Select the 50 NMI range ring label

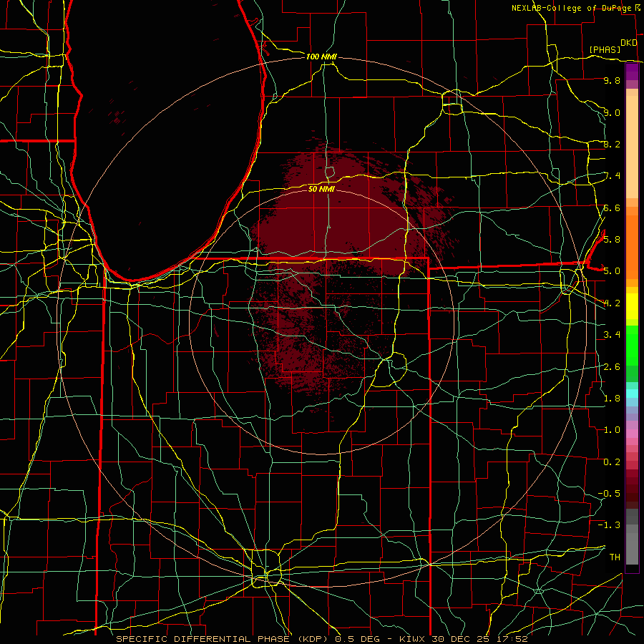click(321, 189)
